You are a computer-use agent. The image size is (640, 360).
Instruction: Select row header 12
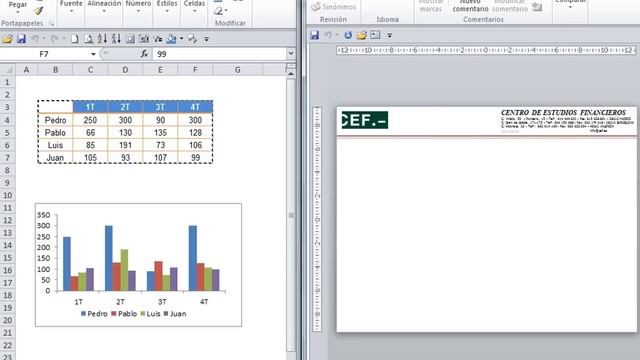coord(7,220)
